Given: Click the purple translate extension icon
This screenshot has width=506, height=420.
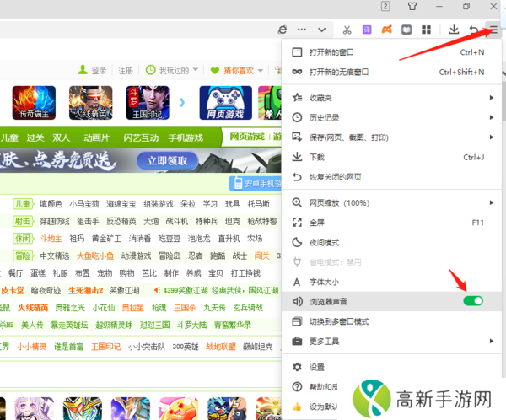Looking at the screenshot, I should click(366, 30).
